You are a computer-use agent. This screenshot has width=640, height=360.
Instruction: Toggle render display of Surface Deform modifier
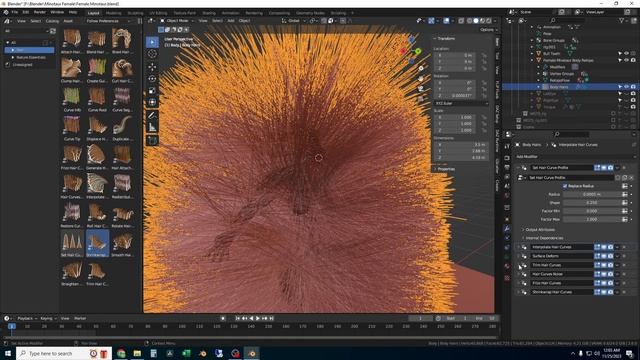(x=611, y=256)
